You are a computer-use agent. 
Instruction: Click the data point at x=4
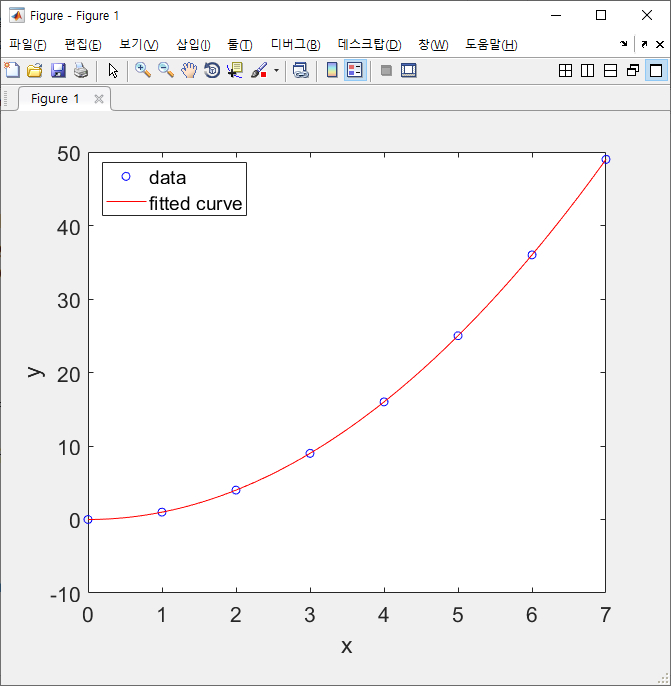[384, 402]
